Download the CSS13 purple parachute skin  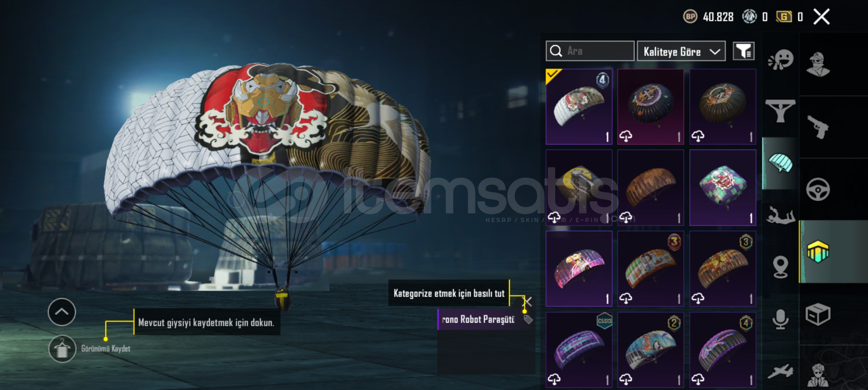click(x=554, y=379)
